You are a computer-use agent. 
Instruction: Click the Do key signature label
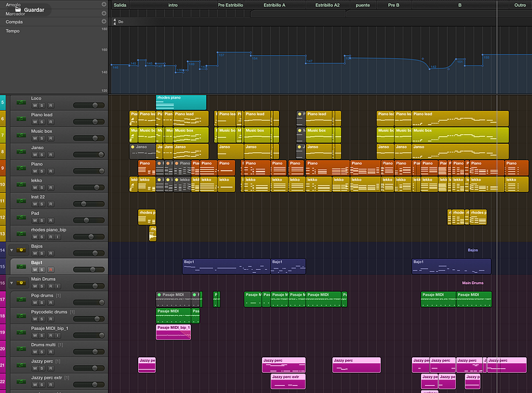121,21
